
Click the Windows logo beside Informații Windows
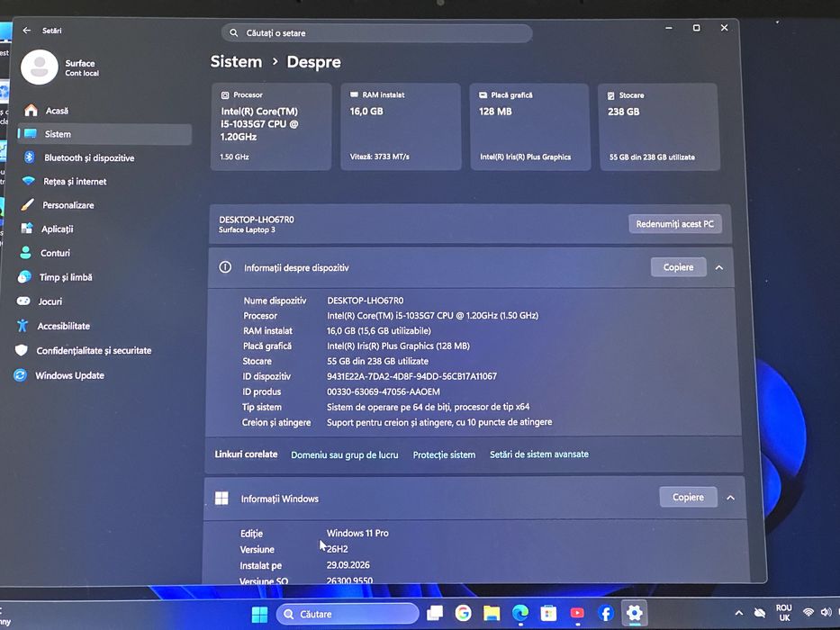[221, 499]
